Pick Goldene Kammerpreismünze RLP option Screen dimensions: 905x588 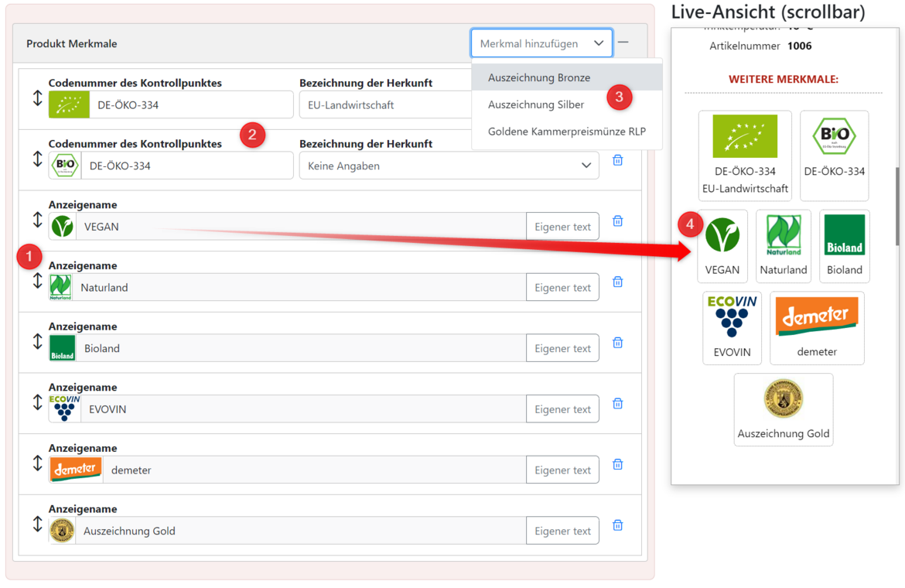tap(567, 132)
